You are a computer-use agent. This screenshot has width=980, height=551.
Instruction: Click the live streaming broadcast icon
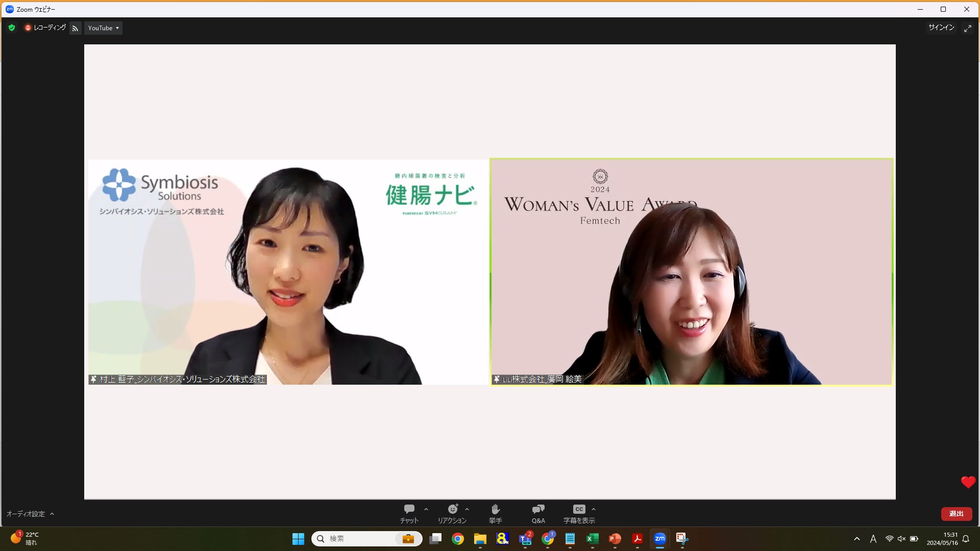click(x=75, y=28)
